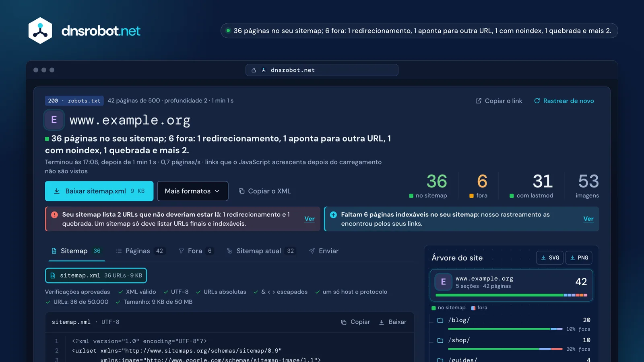The height and width of the screenshot is (362, 644).
Task: Click the 200 robots.txt status badge
Action: tap(74, 101)
